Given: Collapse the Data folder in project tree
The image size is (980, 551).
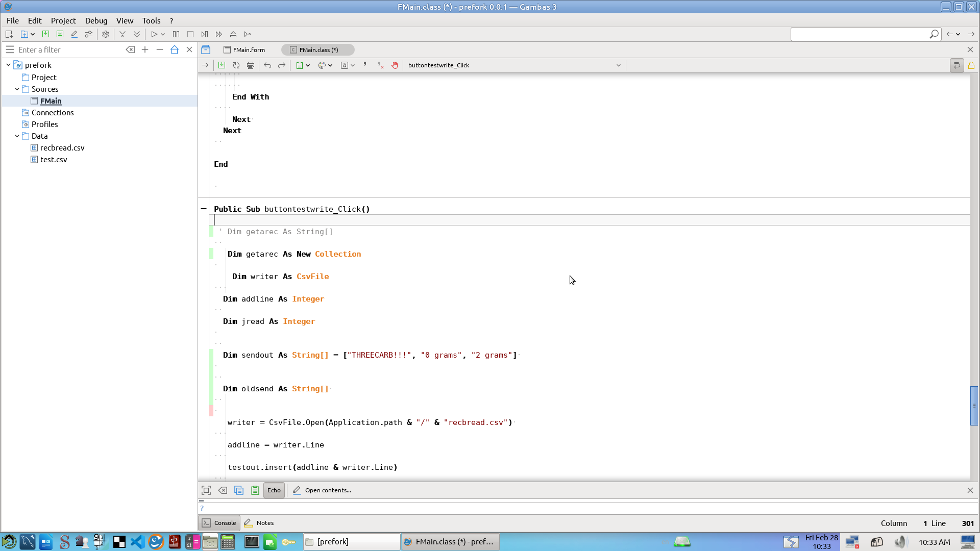Looking at the screenshot, I should coord(17,136).
